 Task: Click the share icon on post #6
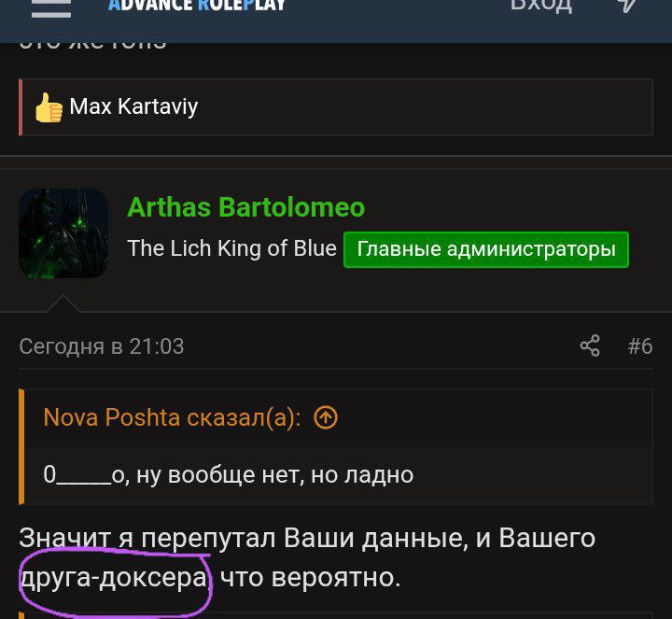click(x=590, y=345)
